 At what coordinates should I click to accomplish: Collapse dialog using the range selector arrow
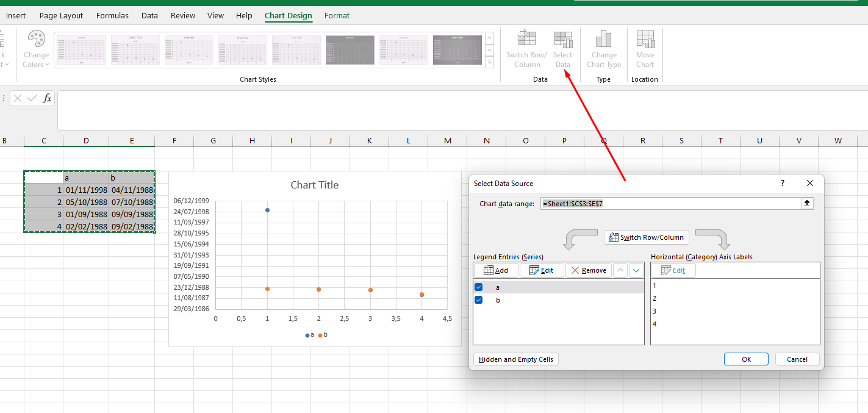coord(807,204)
